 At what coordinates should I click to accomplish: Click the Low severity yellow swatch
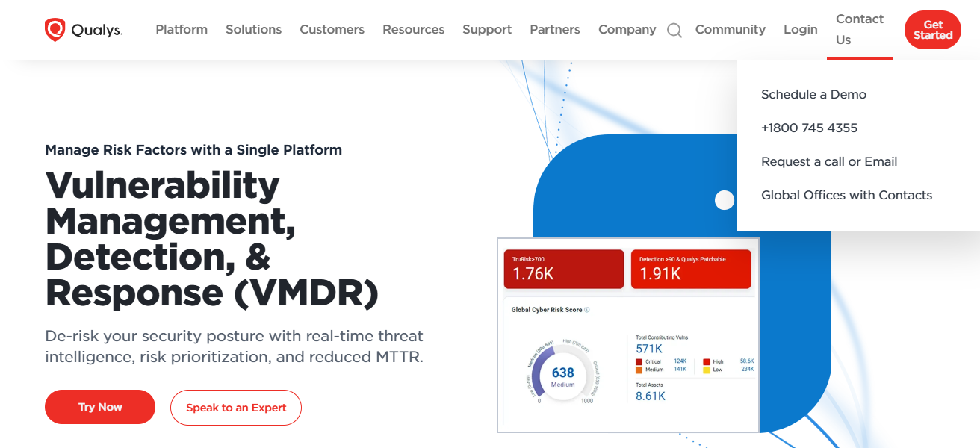point(707,370)
